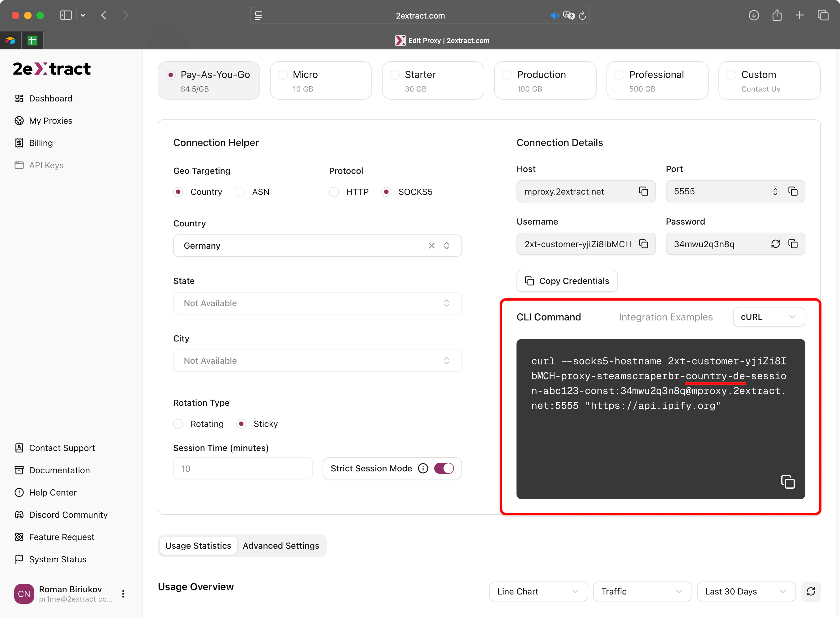Screen dimensions: 840x618
Task: Switch to Integration Examples tab
Action: point(665,317)
